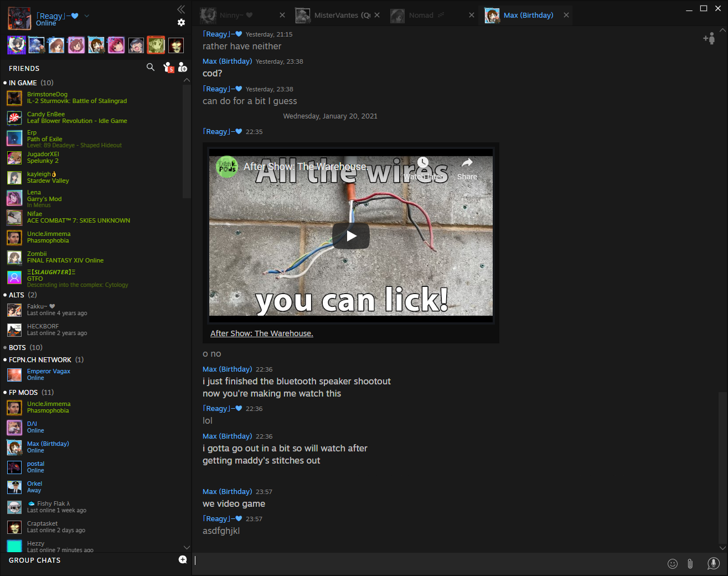Image resolution: width=728 pixels, height=576 pixels.
Task: Open chat with kayleigh
Action: (94, 178)
